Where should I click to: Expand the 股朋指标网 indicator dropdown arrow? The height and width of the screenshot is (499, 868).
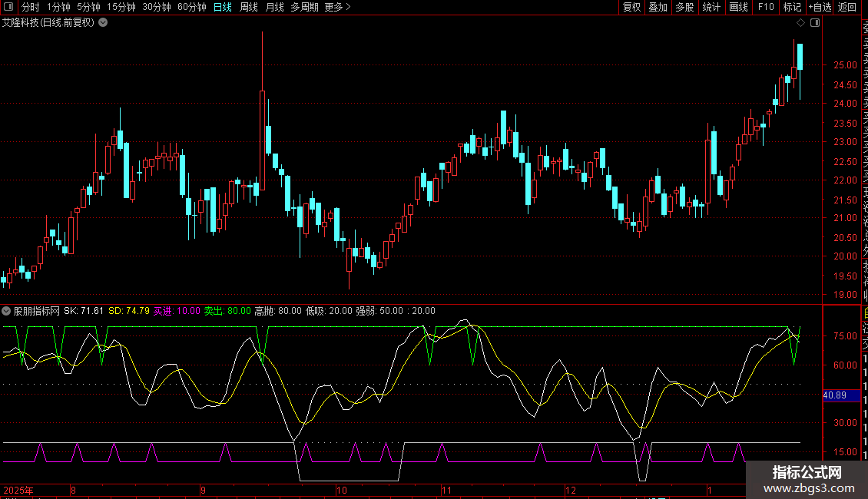pyautogui.click(x=7, y=311)
